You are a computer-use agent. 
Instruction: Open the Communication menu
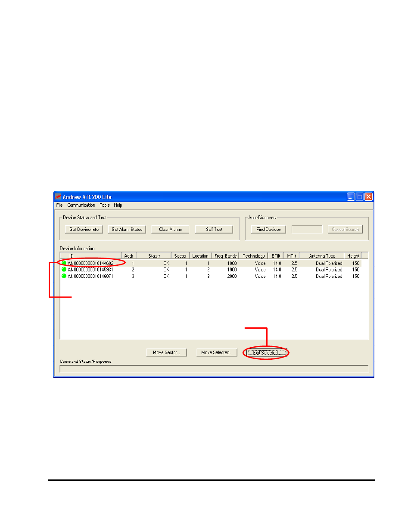(81, 205)
